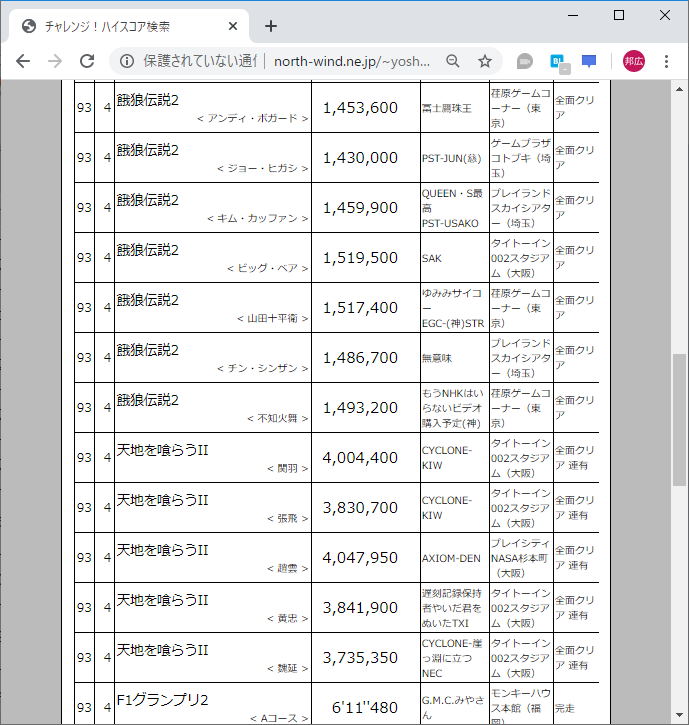Click character name 関羽
Viewport: 689px width, 725px height.
pos(288,468)
